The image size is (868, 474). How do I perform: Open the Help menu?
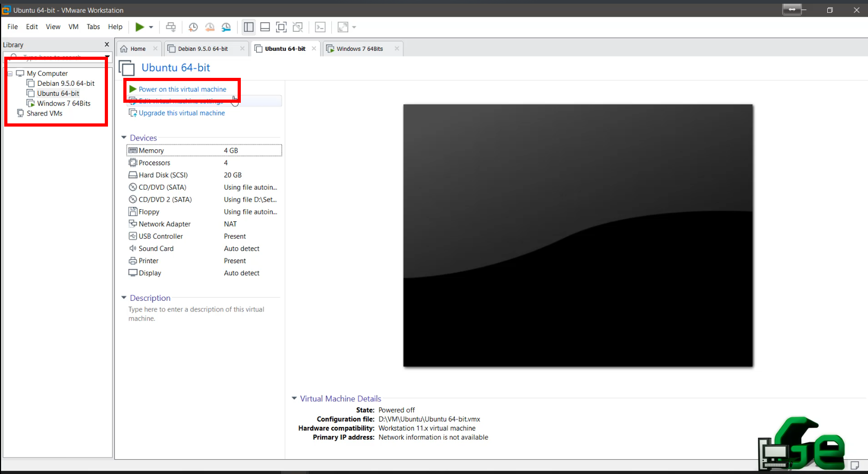point(115,26)
